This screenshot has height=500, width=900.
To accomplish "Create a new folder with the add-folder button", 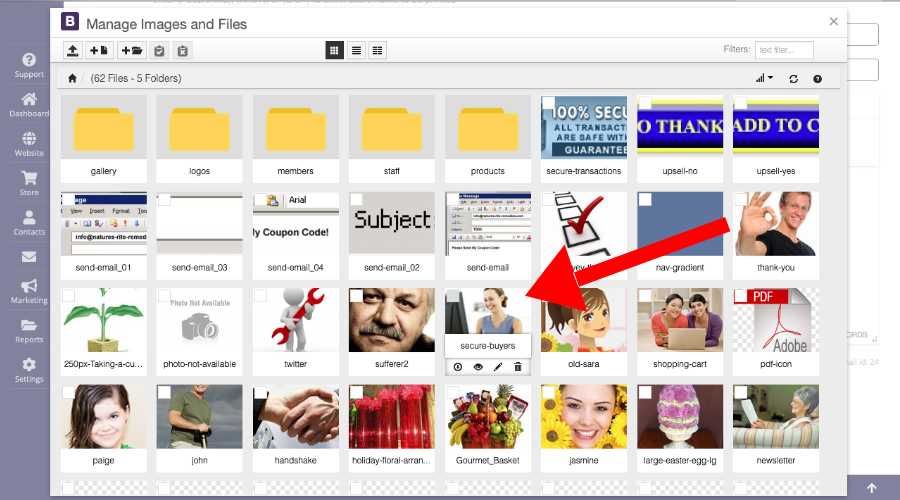I will pyautogui.click(x=131, y=50).
